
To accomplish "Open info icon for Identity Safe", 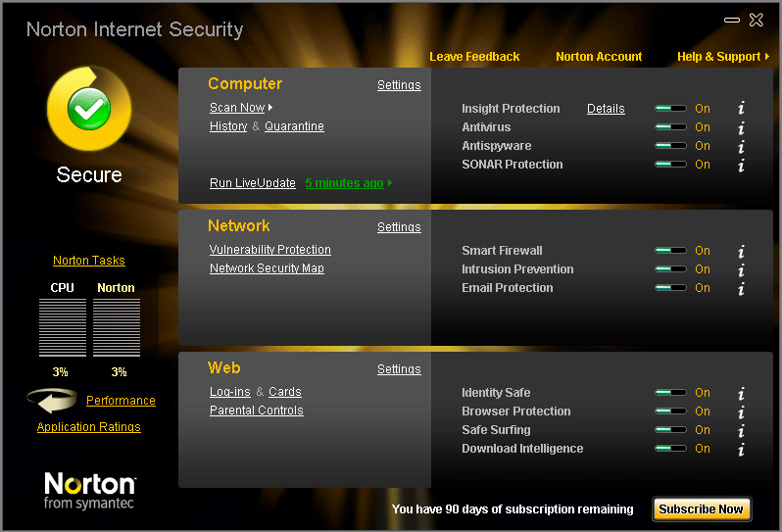I will pos(741,393).
